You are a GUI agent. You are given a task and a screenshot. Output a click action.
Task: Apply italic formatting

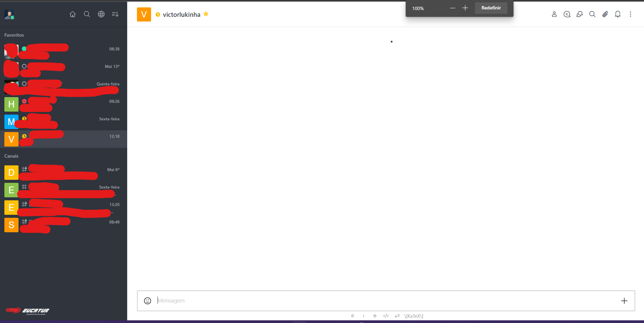364,316
